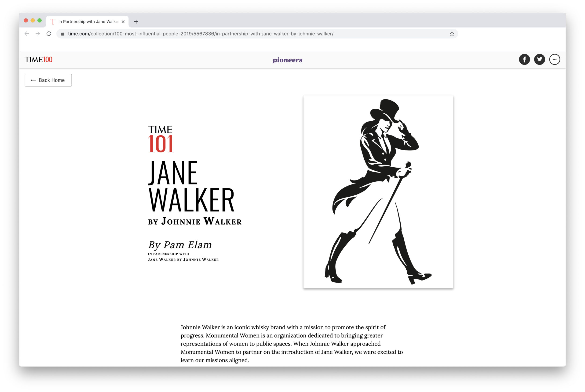Image resolution: width=585 pixels, height=392 pixels.
Task: Reload the current page
Action: (x=49, y=34)
